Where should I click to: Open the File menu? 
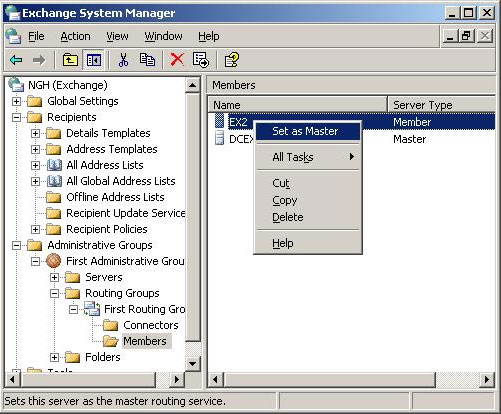tap(36, 36)
